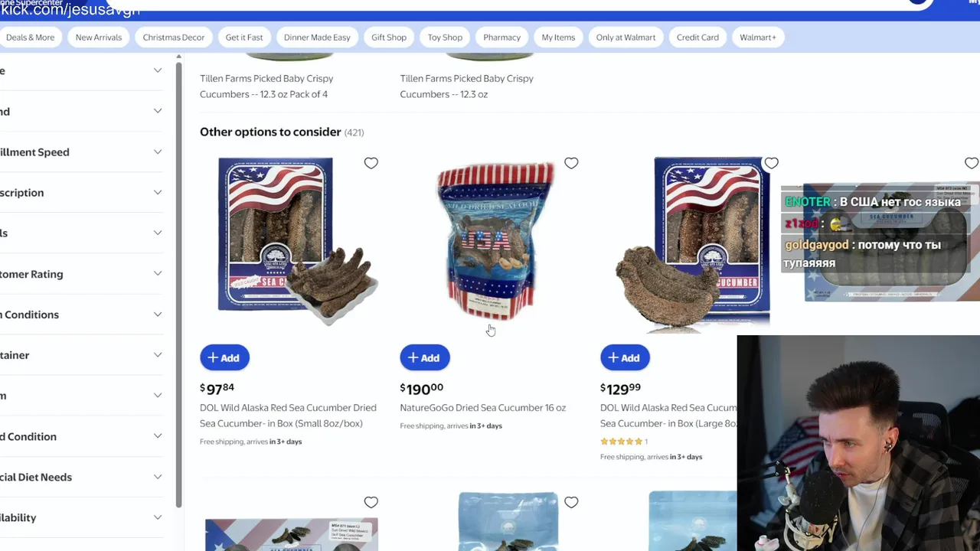Add DOL $97.84 sea cucumber to cart
Viewport: 980px width, 551px height.
(224, 357)
